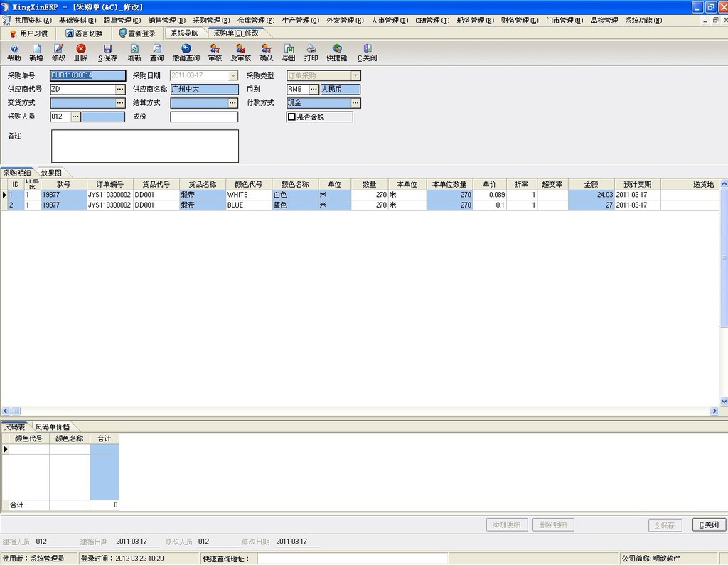Expand the 采购日期 date dropdown
The height and width of the screenshot is (565, 728).
coord(232,75)
